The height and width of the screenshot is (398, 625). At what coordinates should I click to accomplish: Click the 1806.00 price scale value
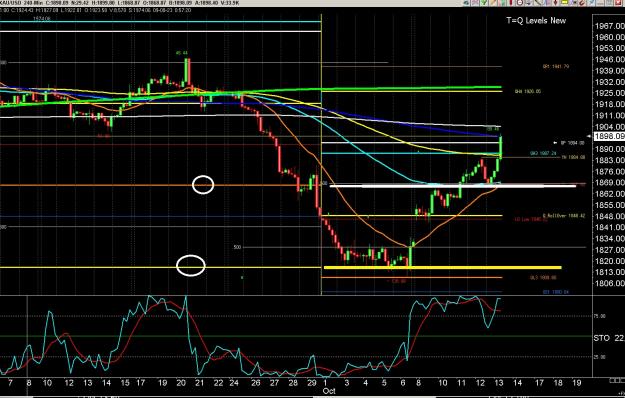click(x=609, y=283)
